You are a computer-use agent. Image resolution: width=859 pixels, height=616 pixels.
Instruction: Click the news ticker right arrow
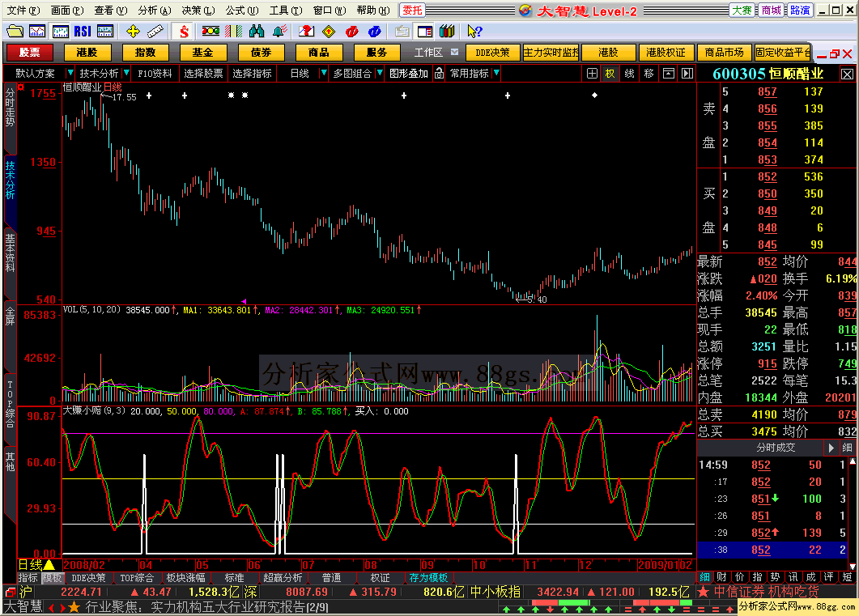(62, 607)
